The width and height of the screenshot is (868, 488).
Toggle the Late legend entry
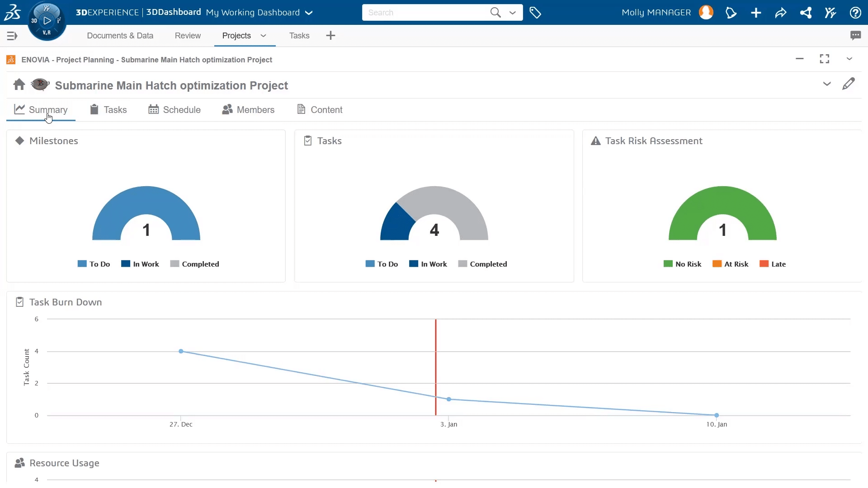pyautogui.click(x=773, y=264)
